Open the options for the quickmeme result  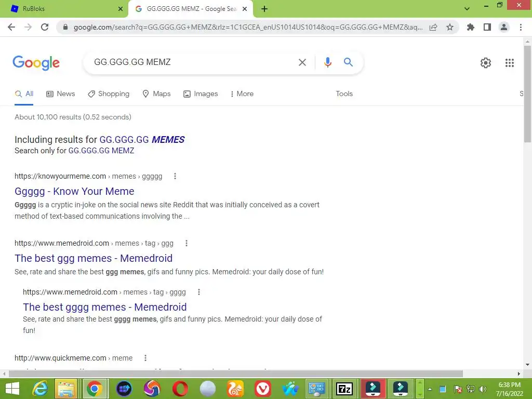pyautogui.click(x=145, y=358)
